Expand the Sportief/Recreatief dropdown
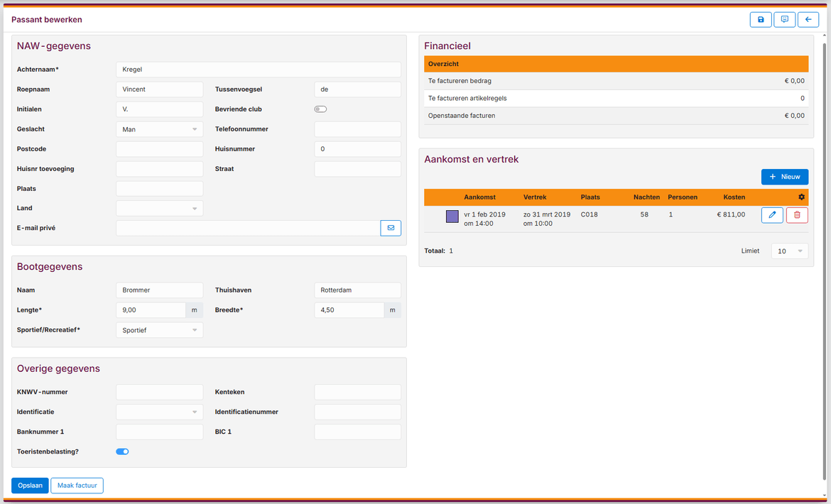This screenshot has height=504, width=831. [x=159, y=330]
